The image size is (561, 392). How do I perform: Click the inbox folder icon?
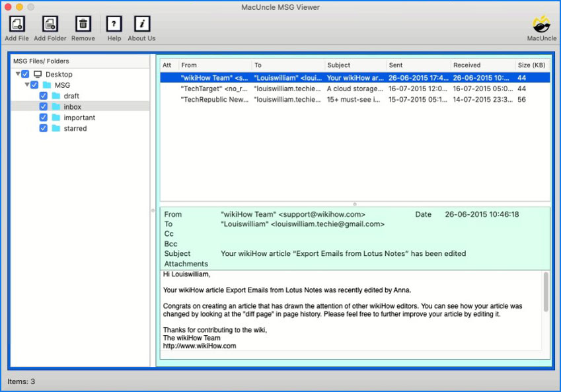tap(56, 106)
